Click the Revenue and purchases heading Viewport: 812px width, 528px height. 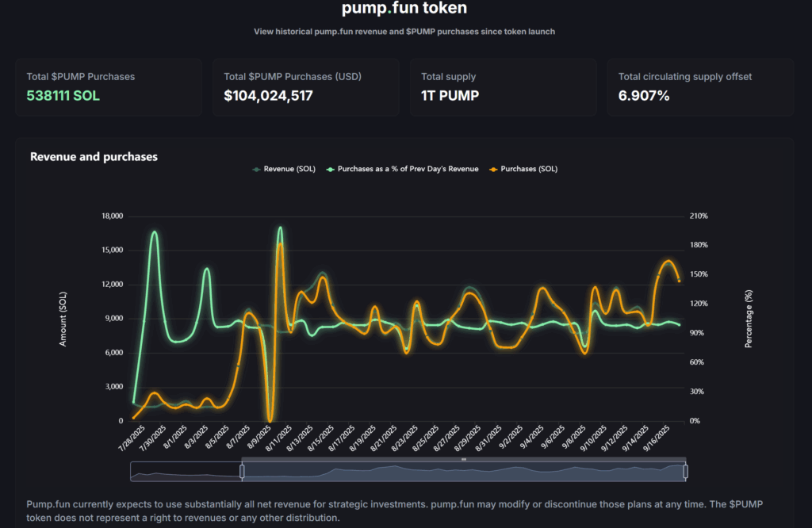click(94, 157)
